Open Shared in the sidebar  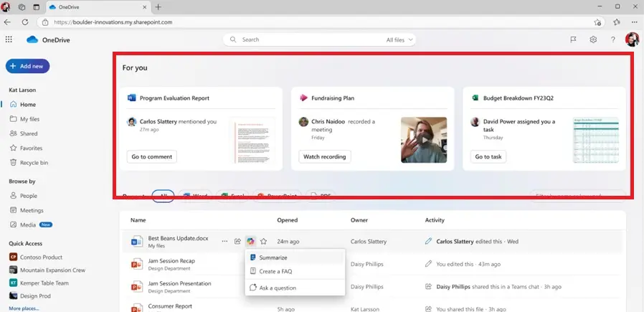[29, 133]
